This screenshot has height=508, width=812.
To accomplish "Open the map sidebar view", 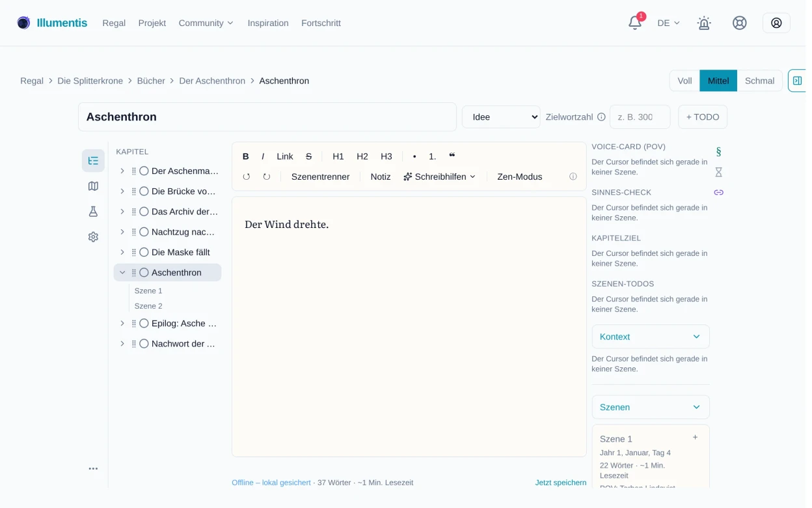I will pyautogui.click(x=93, y=186).
